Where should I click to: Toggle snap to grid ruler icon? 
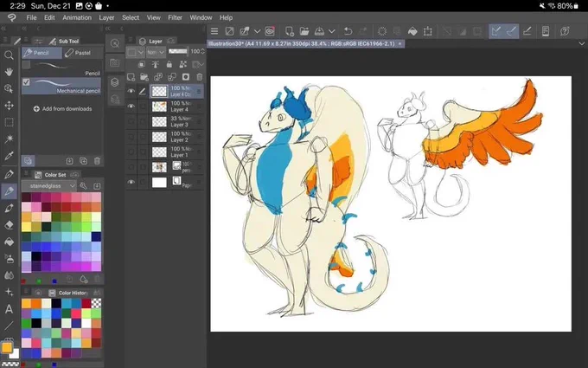[527, 31]
